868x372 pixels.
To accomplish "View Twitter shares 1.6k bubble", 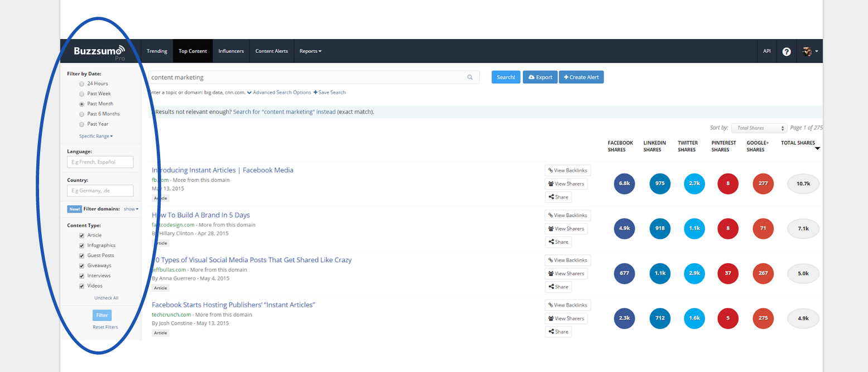I will click(x=695, y=318).
